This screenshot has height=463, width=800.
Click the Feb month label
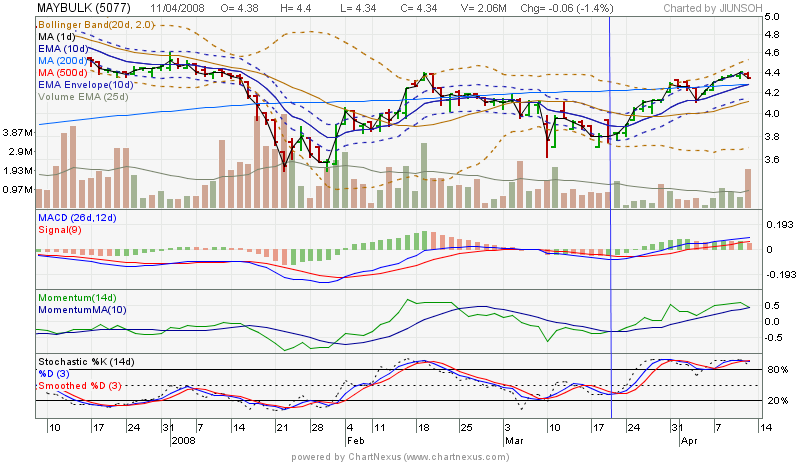[x=356, y=441]
